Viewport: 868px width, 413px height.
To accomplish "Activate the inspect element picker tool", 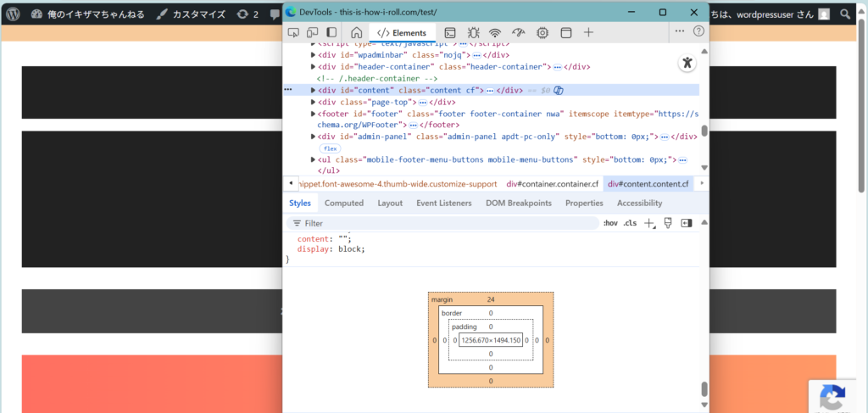I will coord(293,32).
